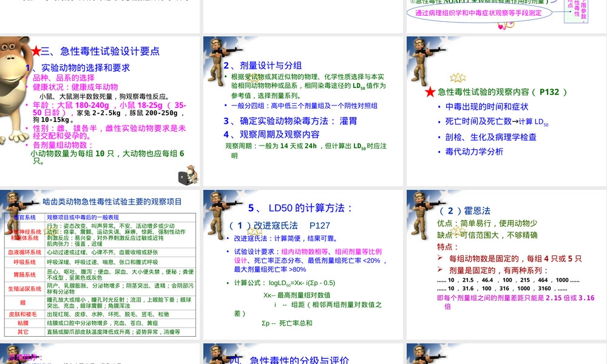Click the table cell 心动过速或过缓、心律不齐、血管收缩或舒张
Viewport: 607px width, 364px height.
tap(102, 252)
